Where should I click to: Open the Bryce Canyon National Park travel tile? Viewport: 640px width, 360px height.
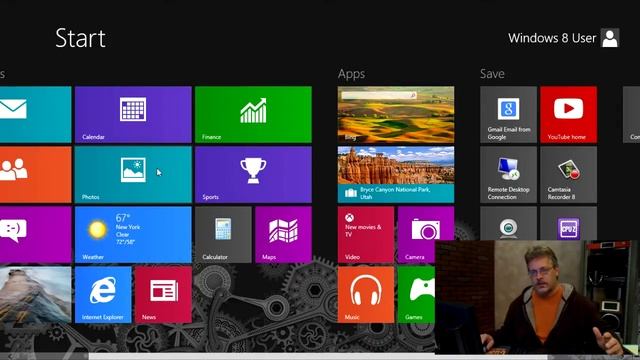point(396,174)
